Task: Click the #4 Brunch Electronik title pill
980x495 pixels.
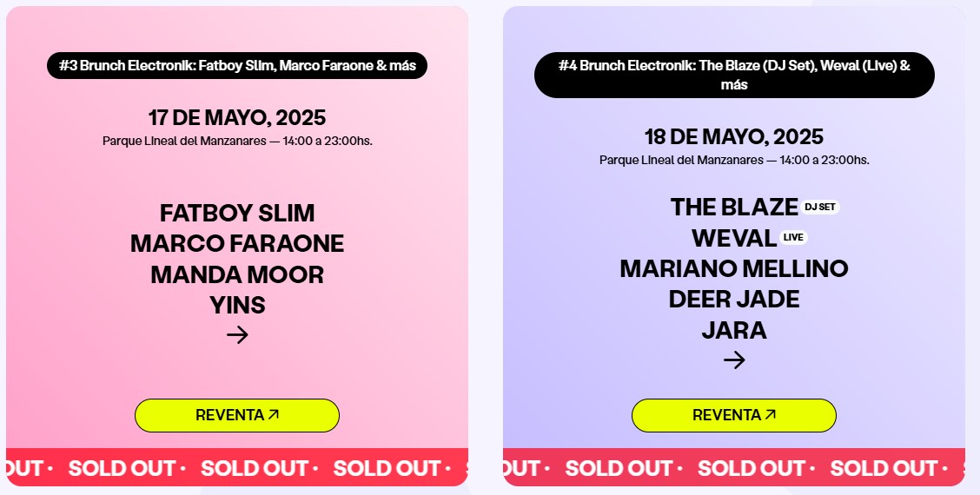Action: tap(734, 75)
